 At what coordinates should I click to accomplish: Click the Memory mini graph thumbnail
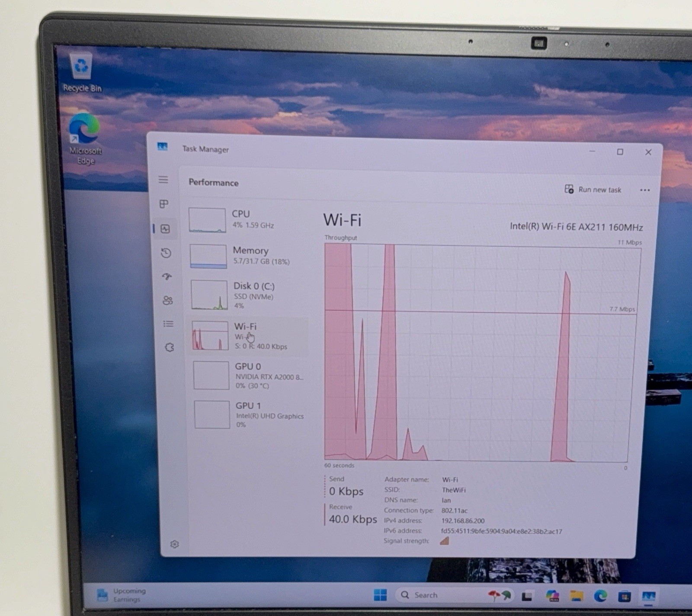click(x=208, y=256)
